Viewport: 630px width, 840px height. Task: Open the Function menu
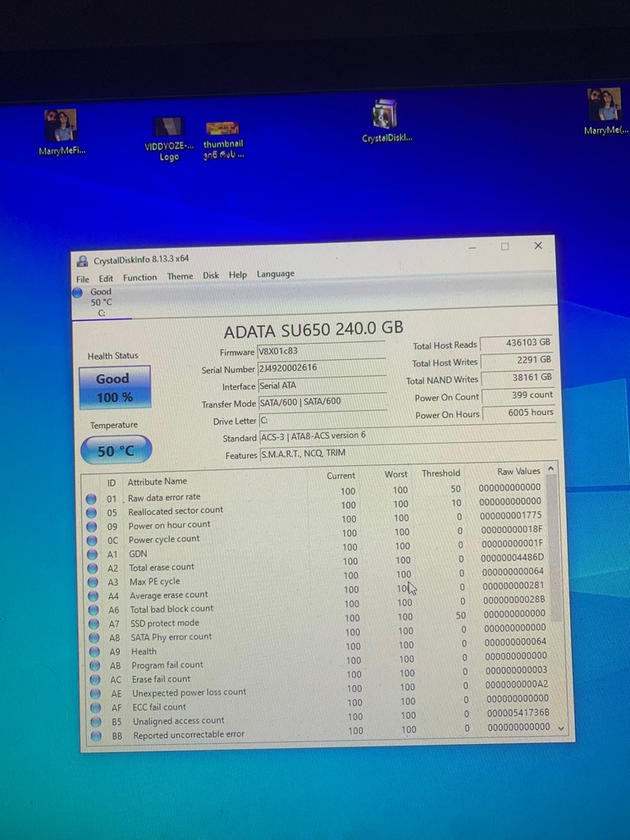pos(139,277)
